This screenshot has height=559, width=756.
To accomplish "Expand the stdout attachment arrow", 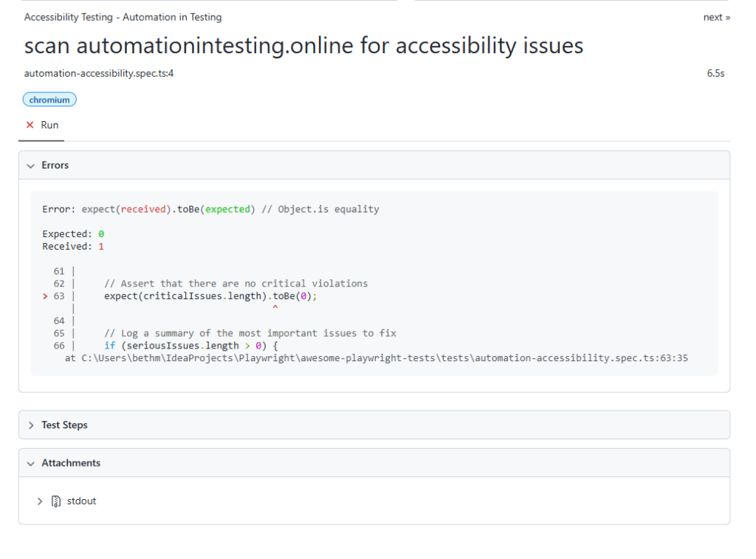I will coord(40,501).
